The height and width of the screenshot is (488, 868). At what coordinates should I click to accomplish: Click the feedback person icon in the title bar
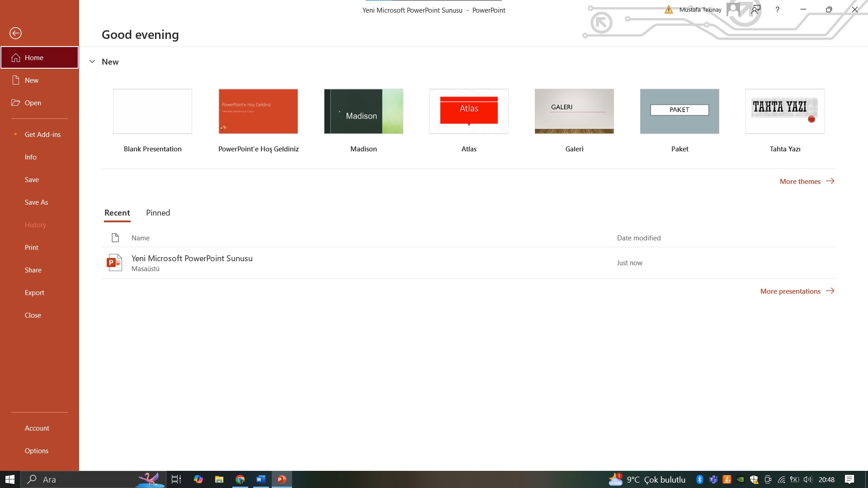tap(756, 9)
